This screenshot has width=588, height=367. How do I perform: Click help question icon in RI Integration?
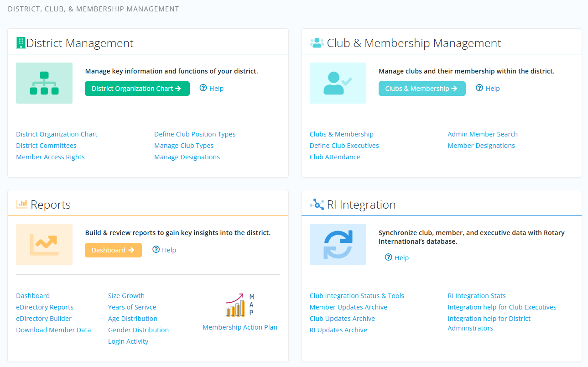click(389, 257)
